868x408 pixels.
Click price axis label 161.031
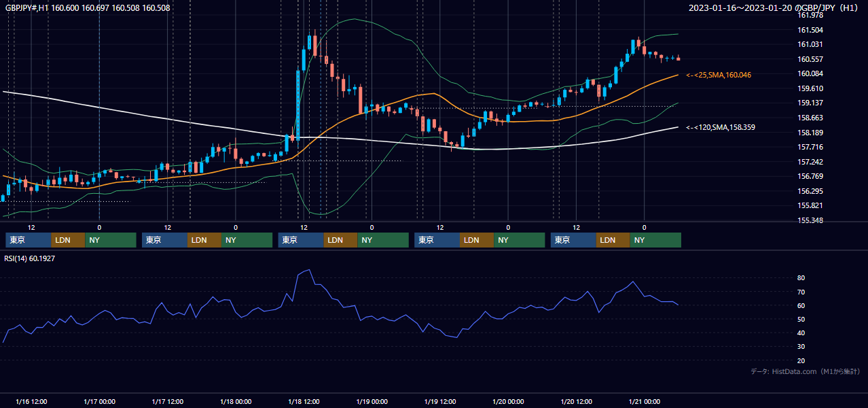pyautogui.click(x=810, y=44)
